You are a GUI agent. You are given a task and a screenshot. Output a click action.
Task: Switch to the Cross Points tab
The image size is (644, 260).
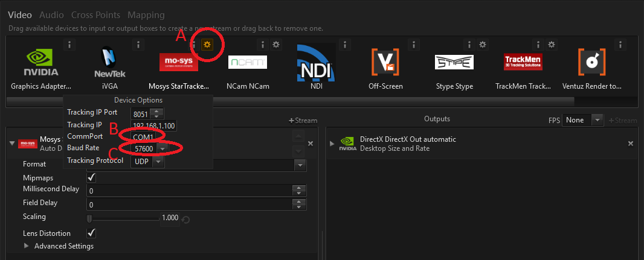click(x=95, y=14)
